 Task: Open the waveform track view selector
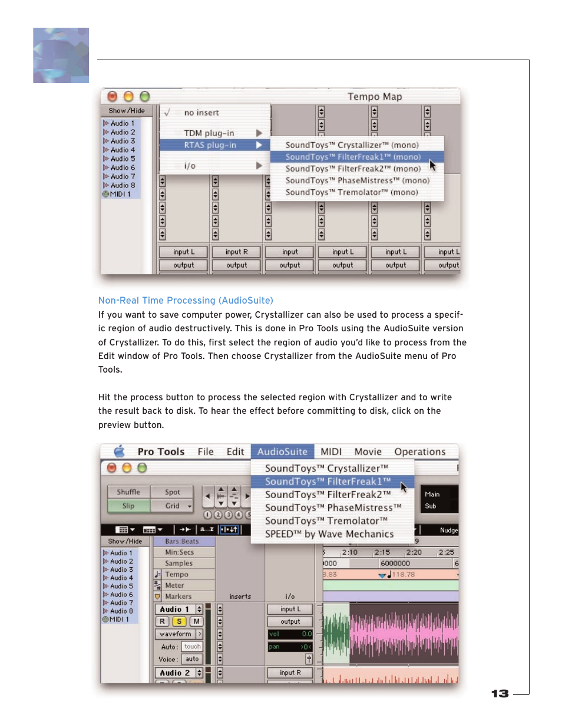(180, 634)
